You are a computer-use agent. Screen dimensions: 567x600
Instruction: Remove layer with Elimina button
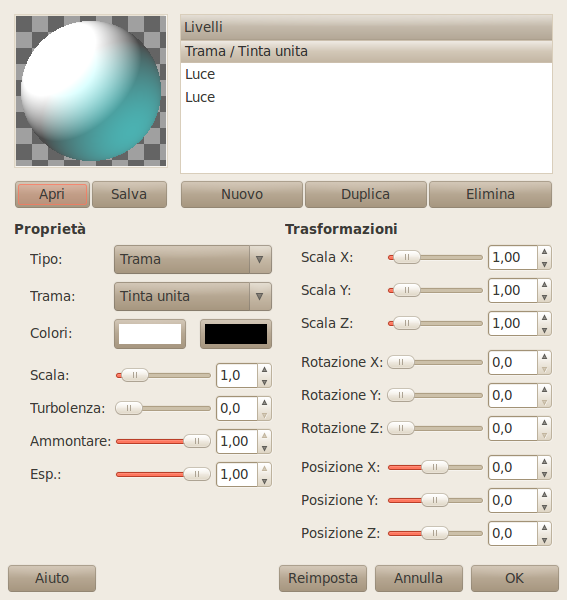pyautogui.click(x=490, y=194)
